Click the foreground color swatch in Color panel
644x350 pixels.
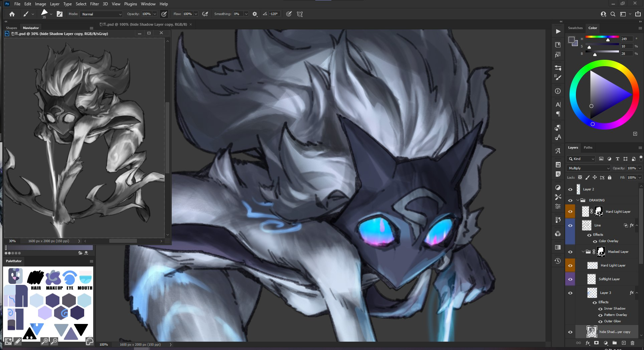point(571,40)
